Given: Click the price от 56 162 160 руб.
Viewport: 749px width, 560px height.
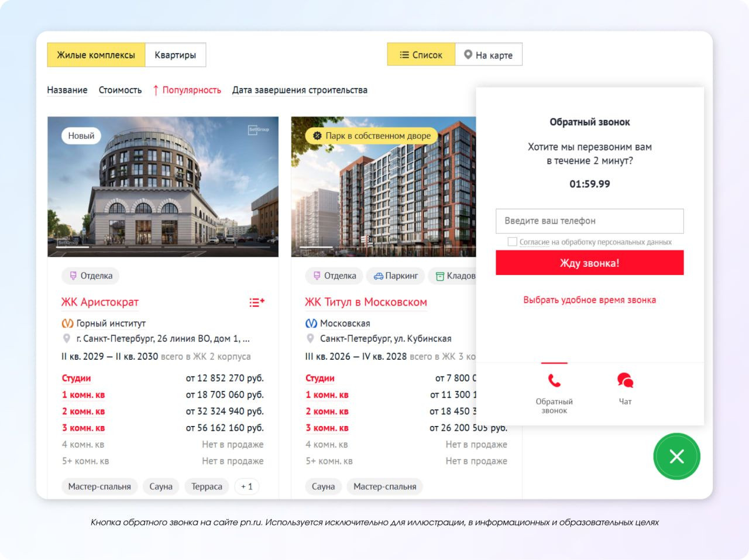Looking at the screenshot, I should point(225,428).
